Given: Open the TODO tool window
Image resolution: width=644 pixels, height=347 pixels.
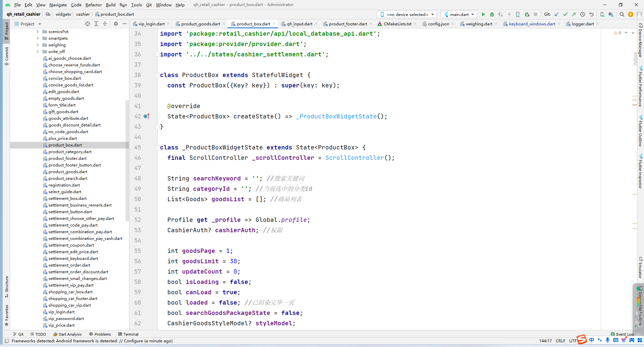Looking at the screenshot, I should pos(38,334).
